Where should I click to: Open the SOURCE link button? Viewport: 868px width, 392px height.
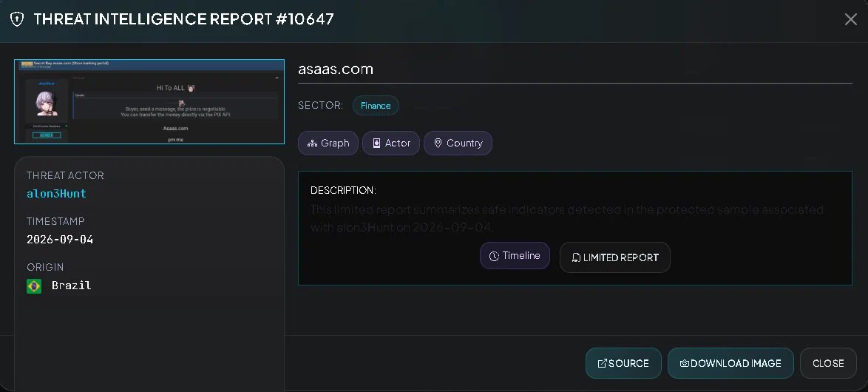623,363
